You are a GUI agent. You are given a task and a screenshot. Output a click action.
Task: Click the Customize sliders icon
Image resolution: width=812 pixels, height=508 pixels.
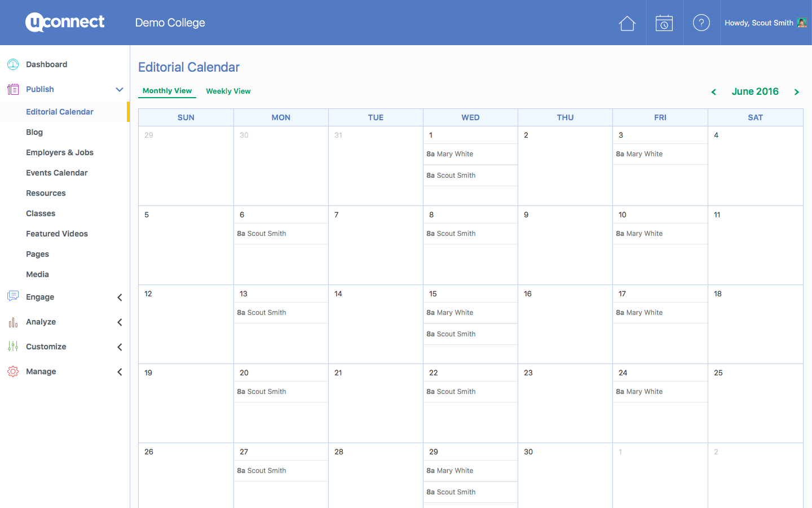(x=13, y=347)
